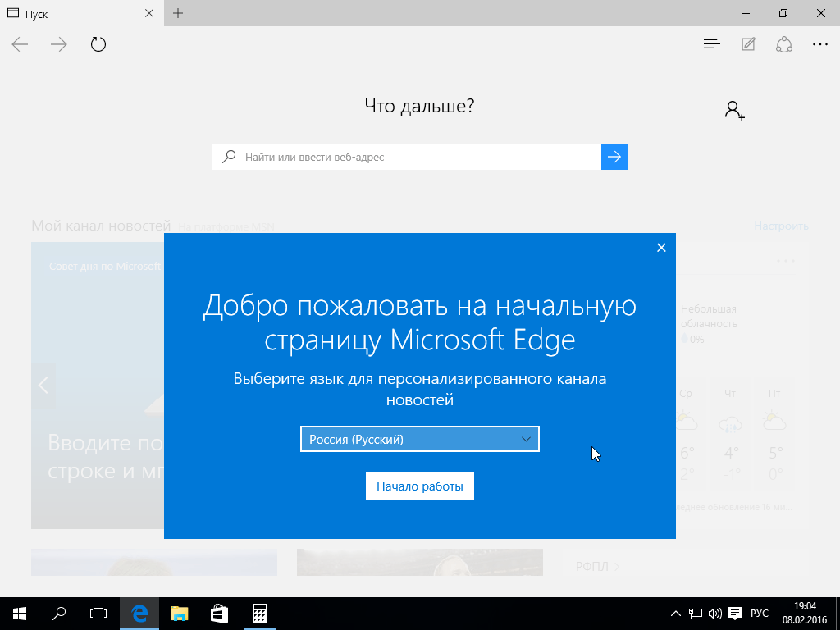This screenshot has width=840, height=630.
Task: Open the new tab plus button
Action: point(178,13)
